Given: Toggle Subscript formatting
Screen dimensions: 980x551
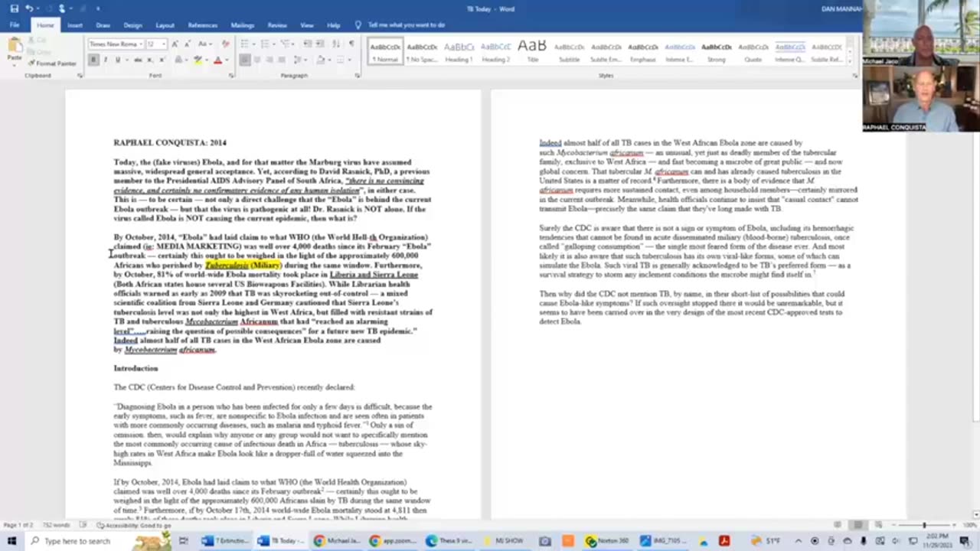Looking at the screenshot, I should [149, 60].
